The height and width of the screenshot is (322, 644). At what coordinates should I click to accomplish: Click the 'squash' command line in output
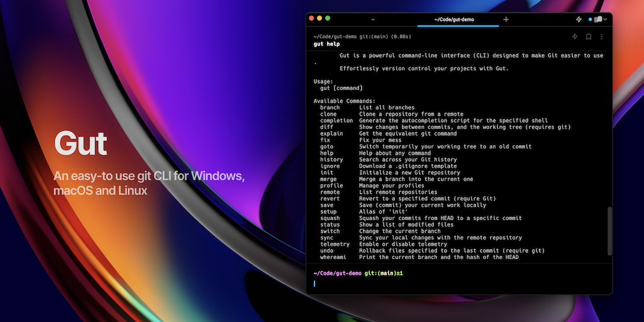click(330, 218)
